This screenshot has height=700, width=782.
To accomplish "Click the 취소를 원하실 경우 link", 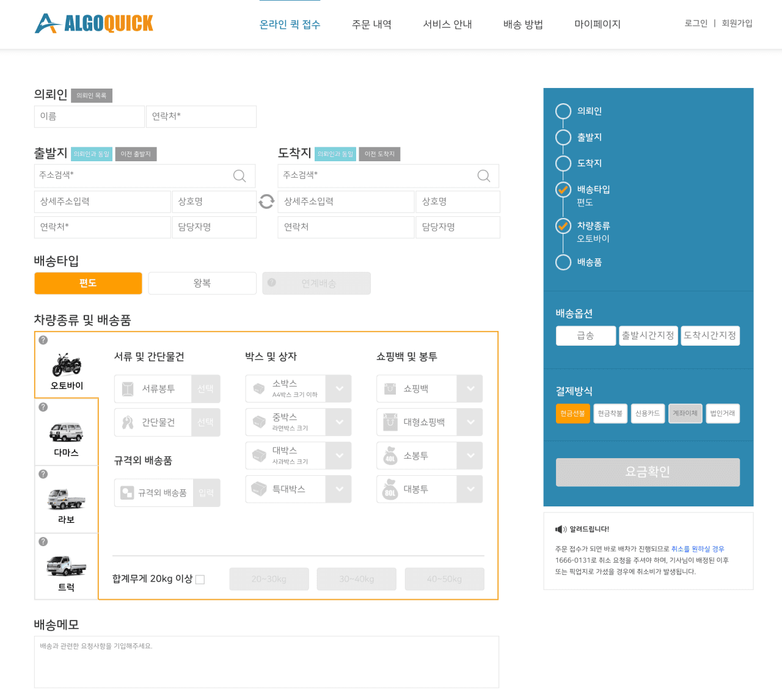I will pyautogui.click(x=698, y=549).
